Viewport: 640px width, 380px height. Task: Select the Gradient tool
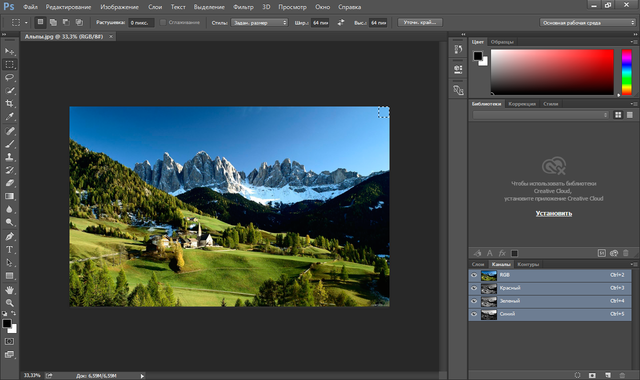(x=9, y=196)
